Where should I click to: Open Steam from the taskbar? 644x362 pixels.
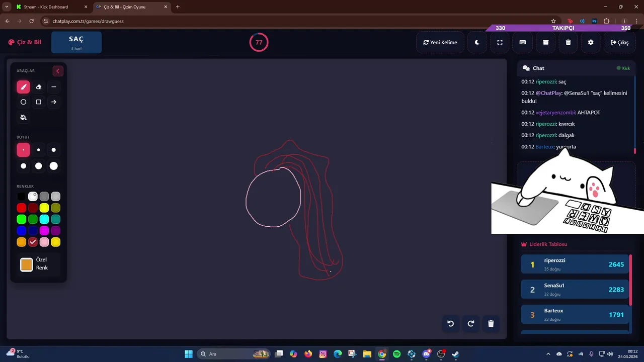tap(455, 354)
